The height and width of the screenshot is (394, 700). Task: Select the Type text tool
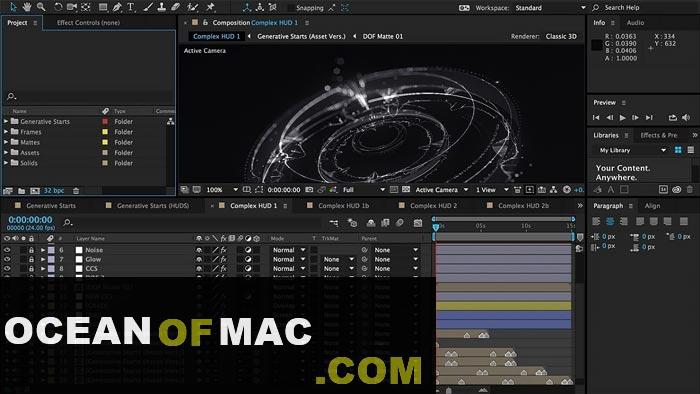coord(131,7)
